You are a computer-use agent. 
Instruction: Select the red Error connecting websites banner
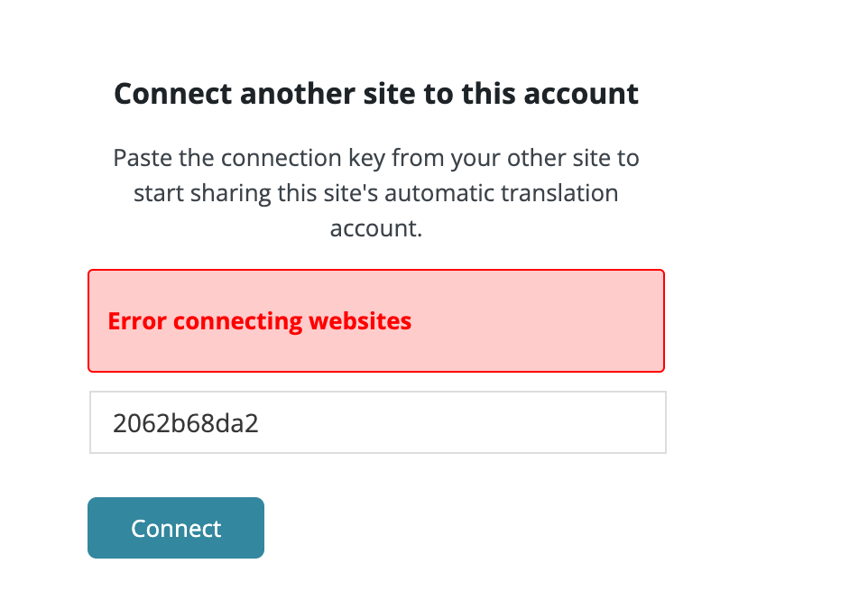(x=376, y=320)
